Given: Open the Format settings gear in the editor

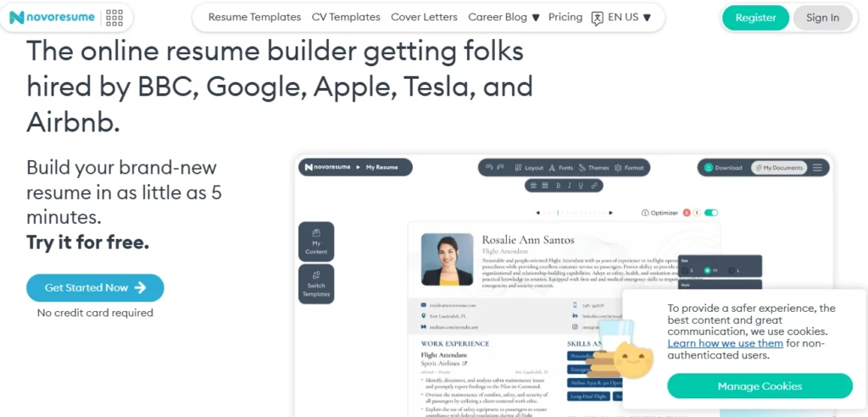Looking at the screenshot, I should (x=629, y=168).
